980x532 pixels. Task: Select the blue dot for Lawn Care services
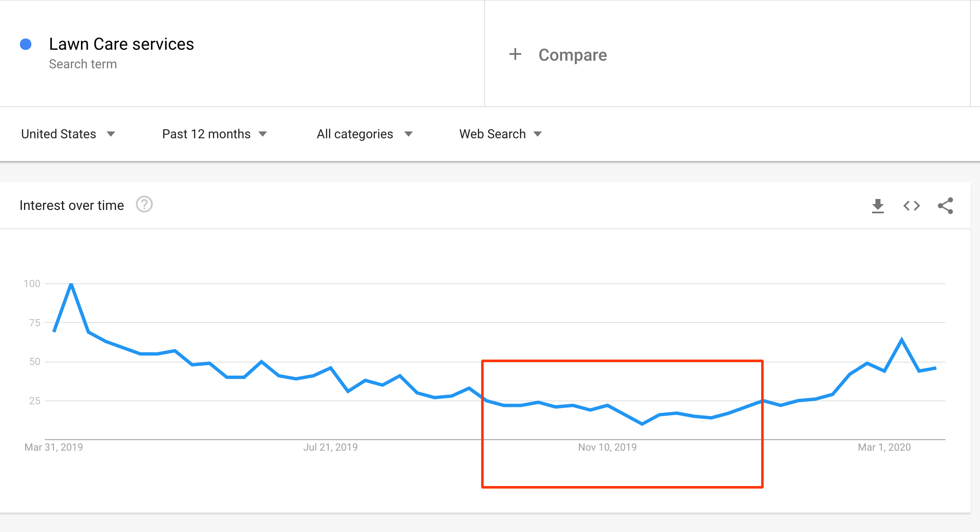click(26, 44)
